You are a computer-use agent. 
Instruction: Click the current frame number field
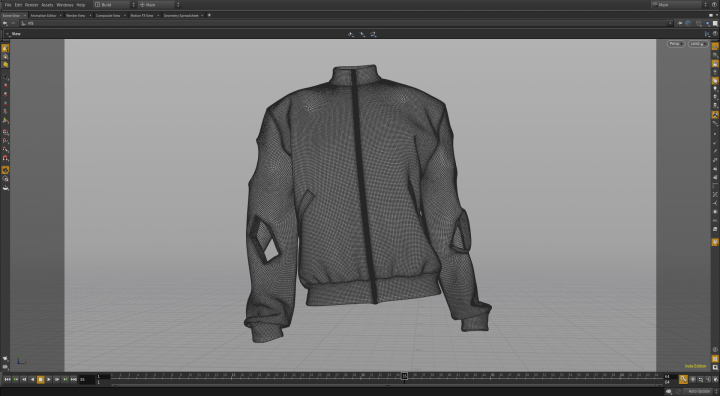tap(87, 379)
